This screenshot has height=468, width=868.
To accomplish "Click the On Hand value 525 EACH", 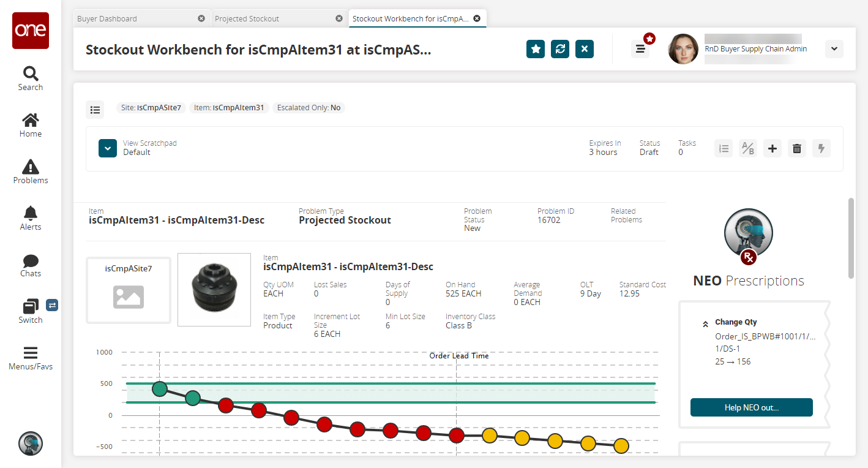I will (463, 293).
